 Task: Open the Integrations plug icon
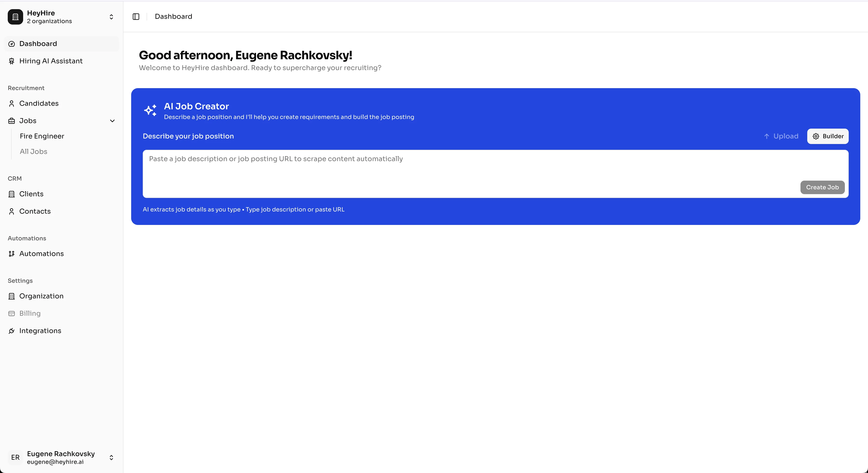point(12,331)
